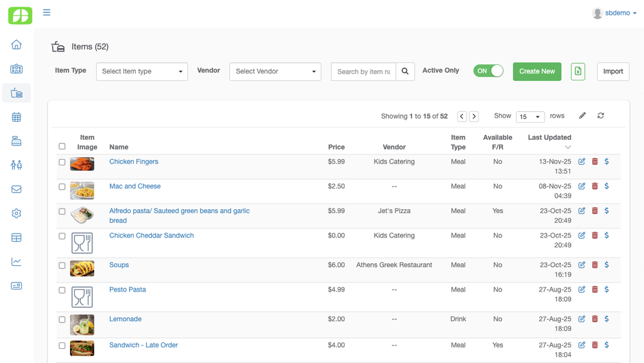Viewport: 644px width, 363px height.
Task: Click the pencil edit columns icon
Action: (x=582, y=116)
